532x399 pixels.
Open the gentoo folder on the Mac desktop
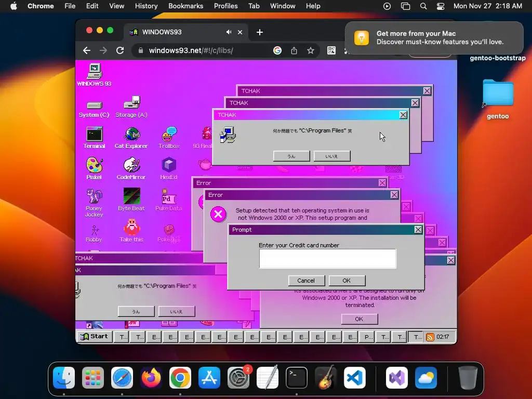pyautogui.click(x=498, y=99)
